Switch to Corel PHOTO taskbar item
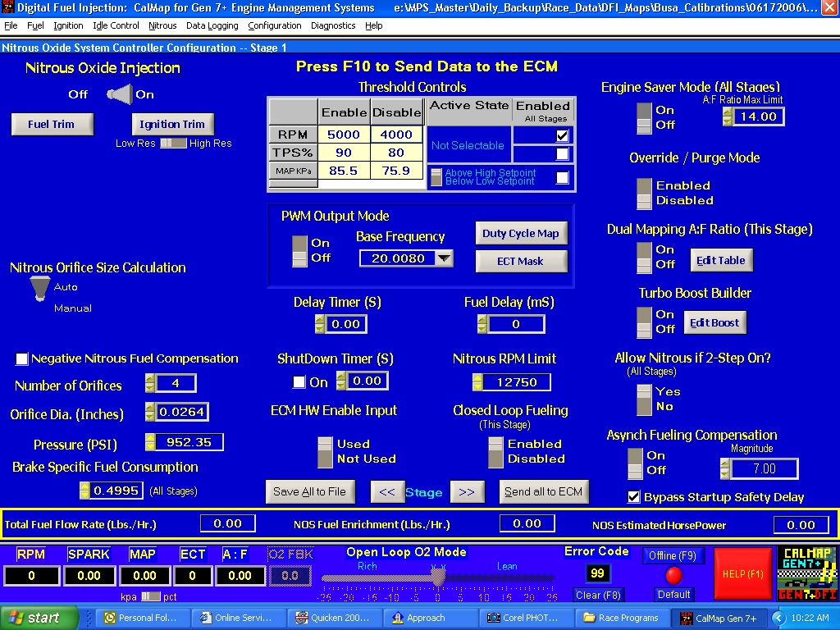Image resolution: width=840 pixels, height=630 pixels. point(526,618)
